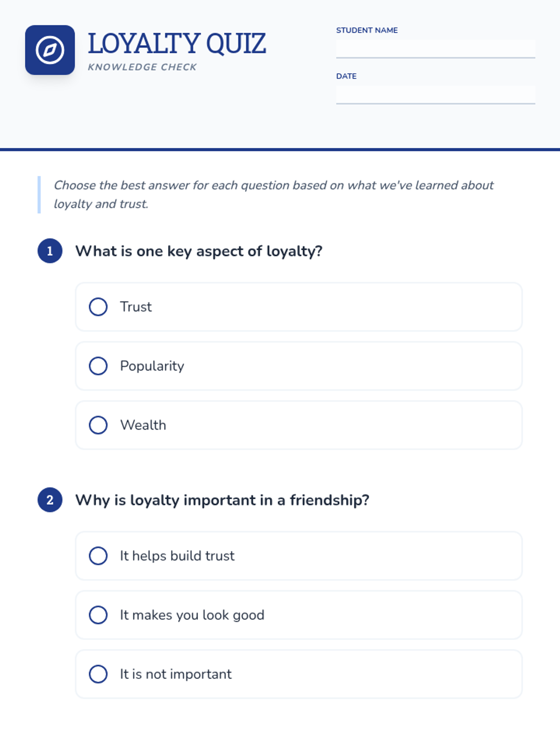The width and height of the screenshot is (560, 747).
Task: Click the 'Wealth' answer label text
Action: coord(143,425)
